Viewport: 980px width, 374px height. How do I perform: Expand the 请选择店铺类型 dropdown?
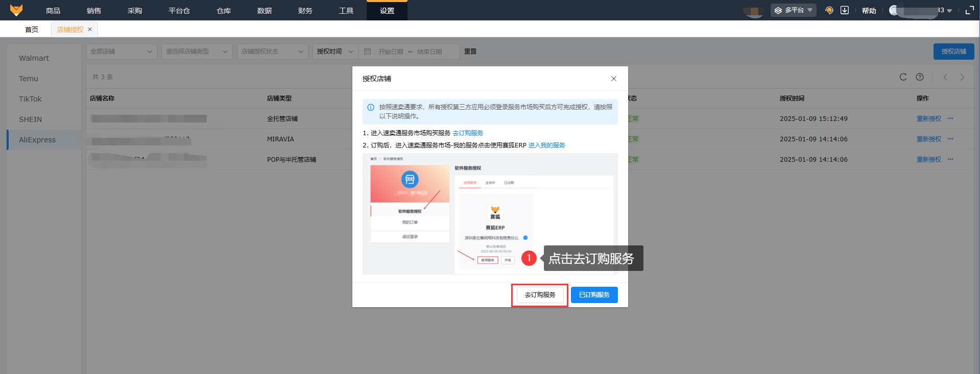pyautogui.click(x=197, y=52)
